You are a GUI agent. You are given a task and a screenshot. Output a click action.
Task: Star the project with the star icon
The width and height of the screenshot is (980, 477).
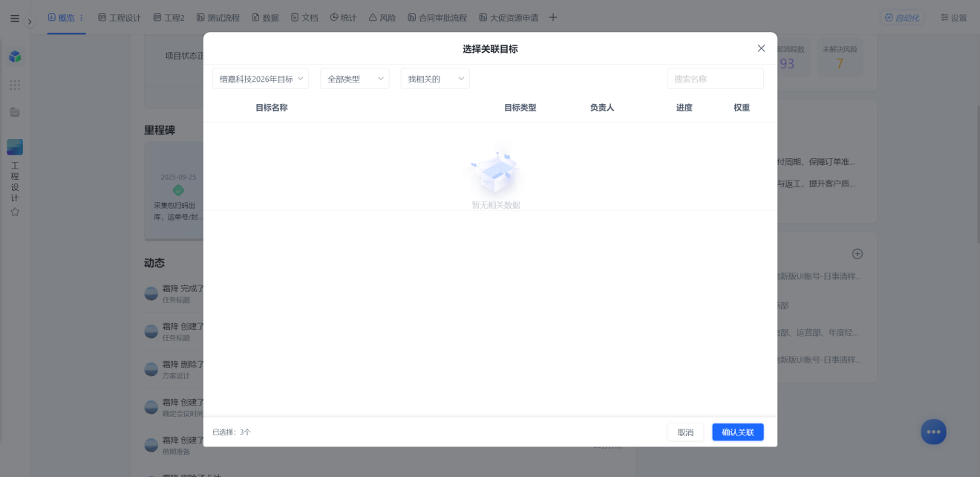(15, 212)
